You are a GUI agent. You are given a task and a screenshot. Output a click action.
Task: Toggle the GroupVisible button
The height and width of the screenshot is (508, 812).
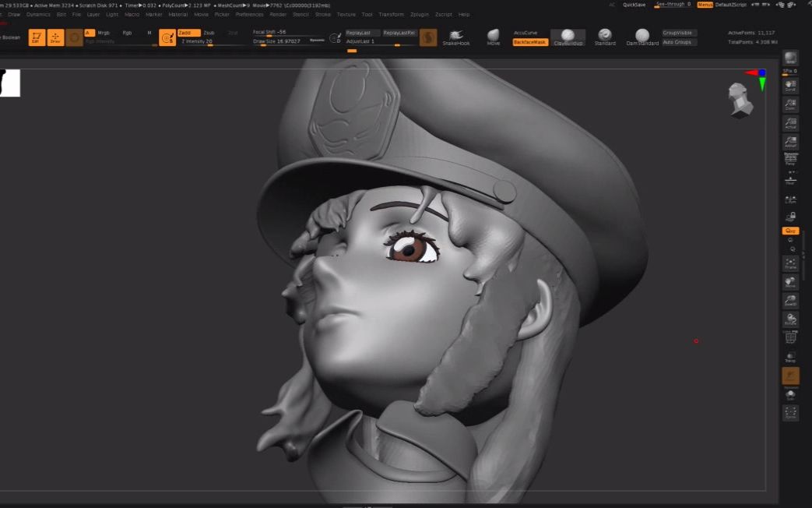pyautogui.click(x=680, y=33)
